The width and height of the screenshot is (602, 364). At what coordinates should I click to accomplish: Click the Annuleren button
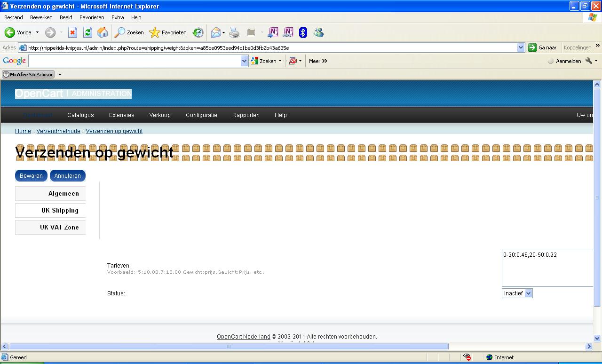(x=67, y=175)
